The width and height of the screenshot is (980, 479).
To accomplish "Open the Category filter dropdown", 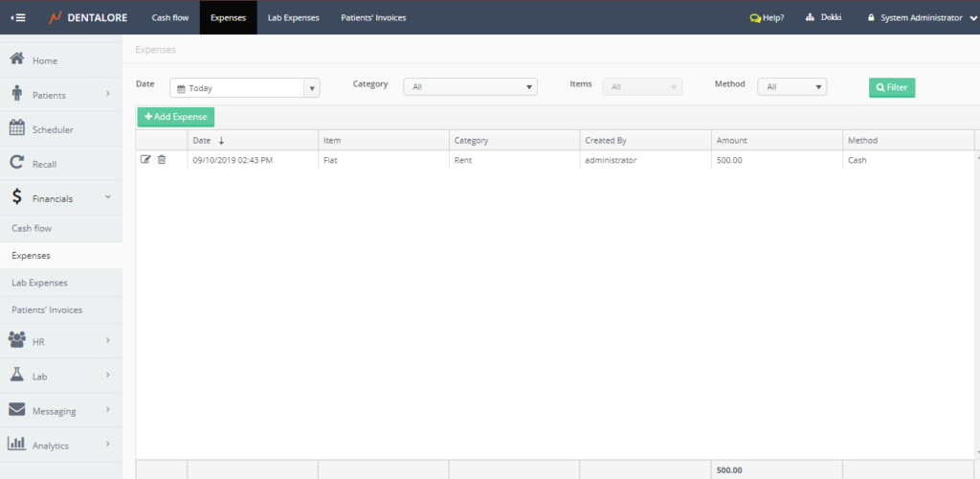I will (470, 87).
